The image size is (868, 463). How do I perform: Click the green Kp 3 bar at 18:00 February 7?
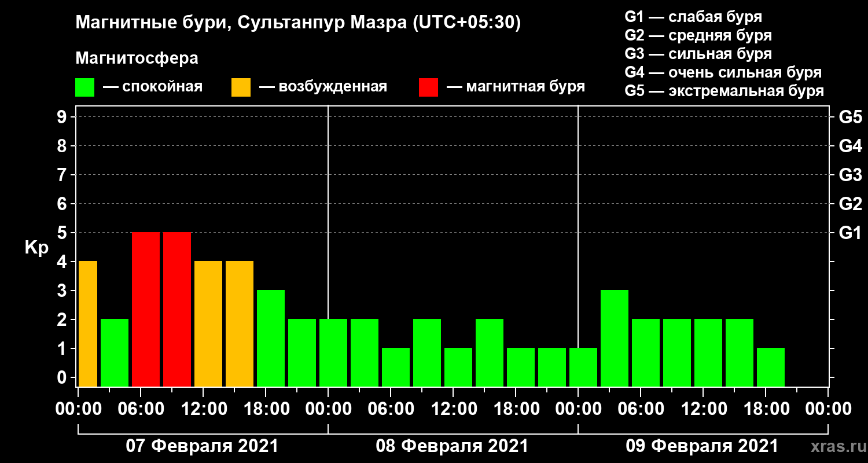click(x=271, y=338)
